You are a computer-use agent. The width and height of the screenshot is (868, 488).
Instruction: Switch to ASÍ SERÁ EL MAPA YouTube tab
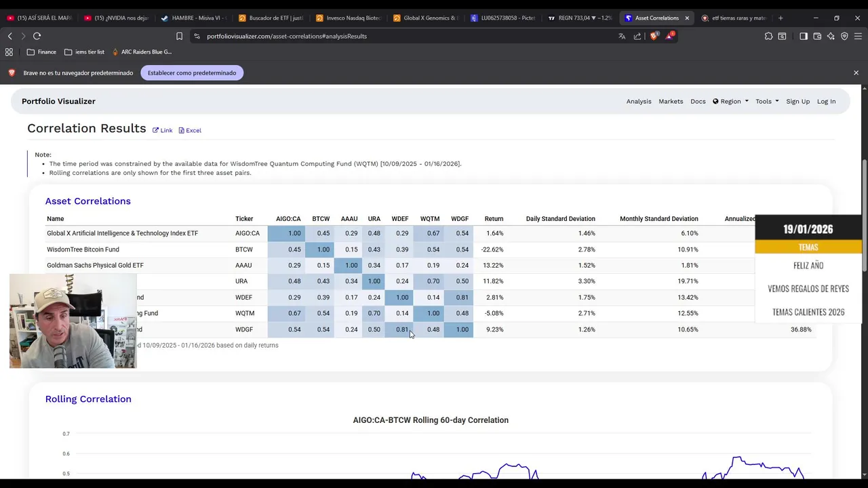[39, 18]
